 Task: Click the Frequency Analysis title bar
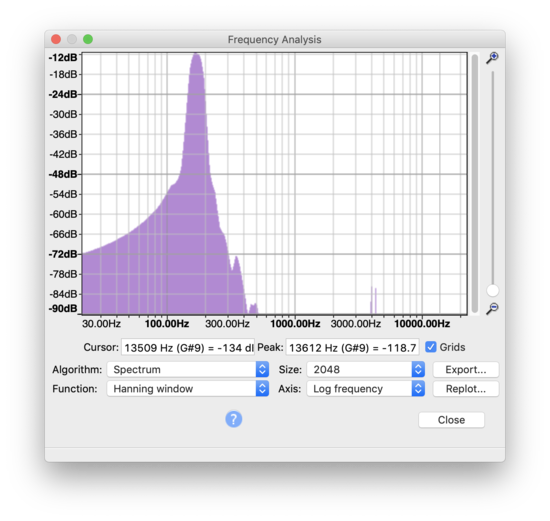(x=275, y=39)
